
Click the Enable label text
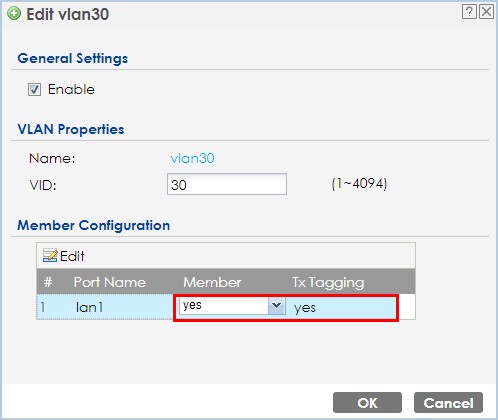coord(71,89)
